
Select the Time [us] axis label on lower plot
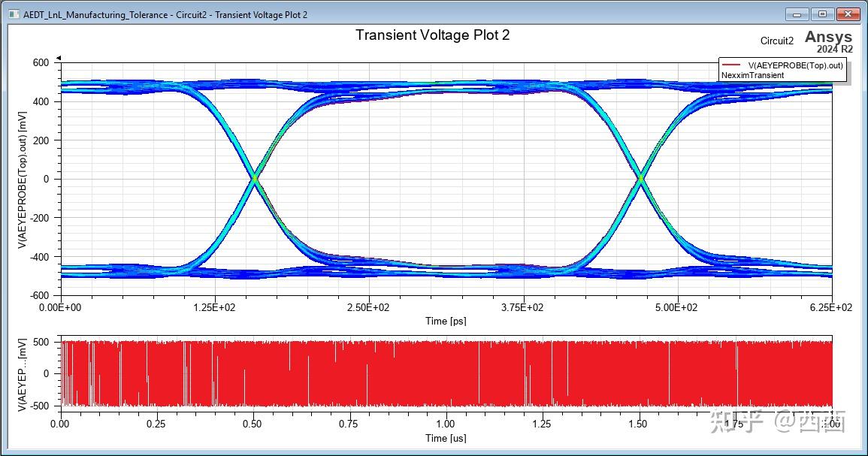pos(445,439)
